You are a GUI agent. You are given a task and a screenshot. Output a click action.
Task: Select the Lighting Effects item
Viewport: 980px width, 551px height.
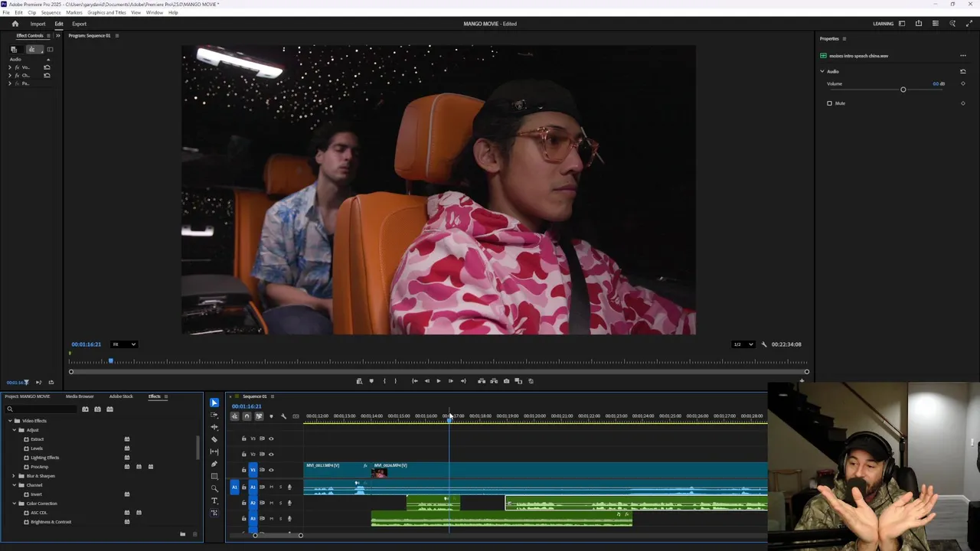44,458
